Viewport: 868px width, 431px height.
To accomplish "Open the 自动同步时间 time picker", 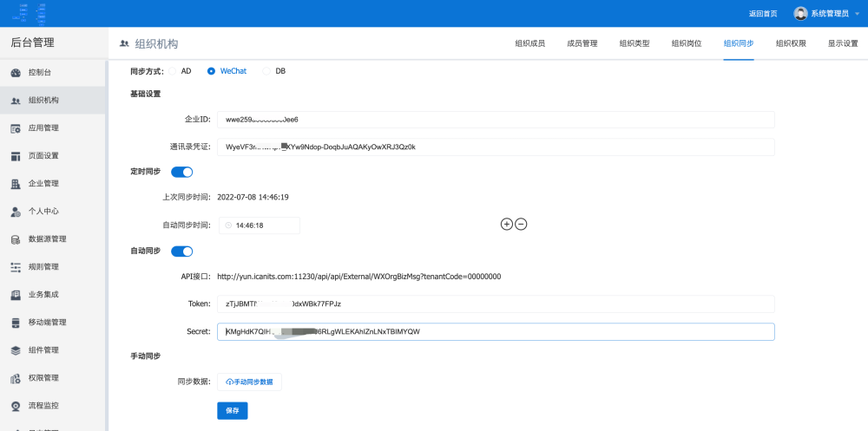I will click(258, 225).
